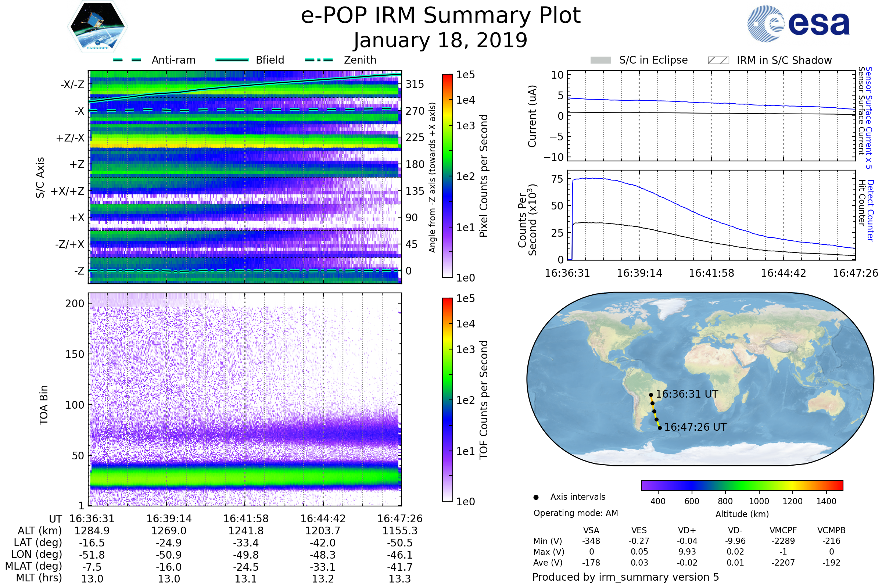This screenshot has width=882, height=588.
Task: Click the ESA logo
Action: click(799, 24)
